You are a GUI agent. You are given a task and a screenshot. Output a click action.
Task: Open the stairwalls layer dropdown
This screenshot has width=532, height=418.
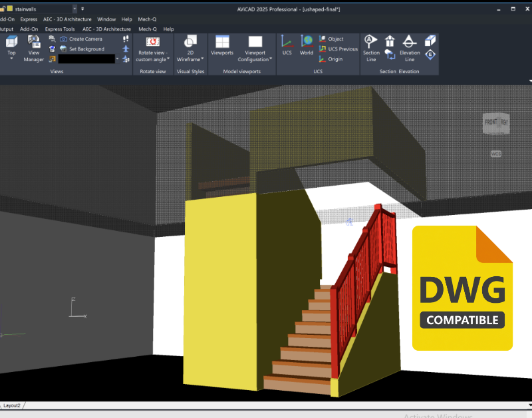click(74, 9)
